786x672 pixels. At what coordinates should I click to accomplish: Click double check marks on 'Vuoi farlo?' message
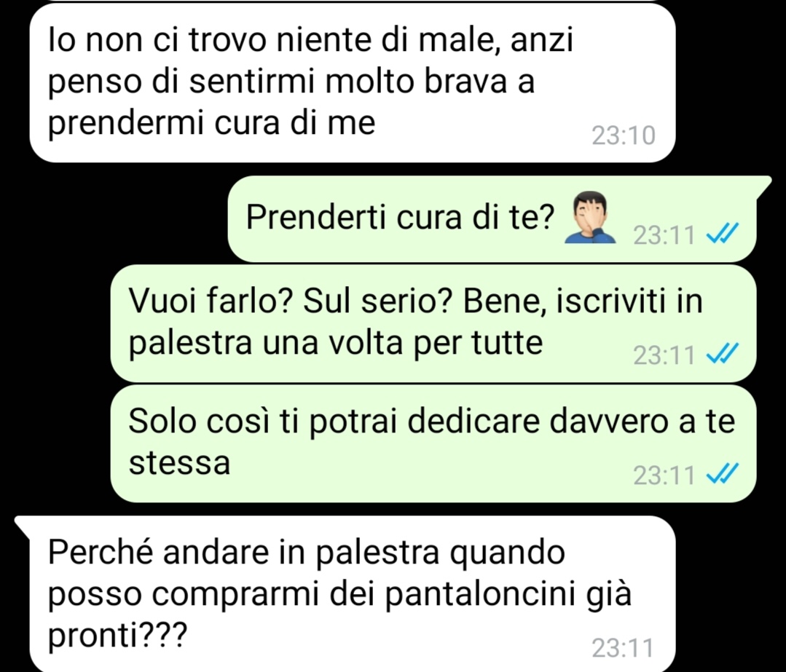tap(723, 355)
